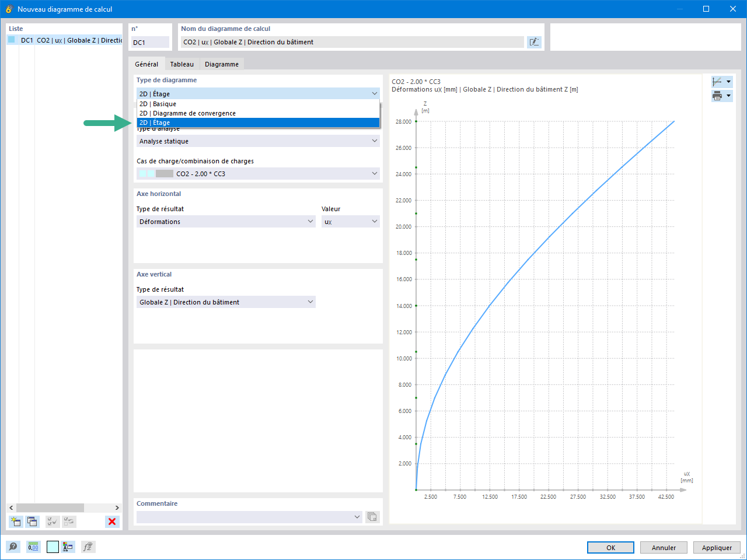Image resolution: width=747 pixels, height=560 pixels.
Task: Click the copy diagram icon under the list
Action: (x=32, y=521)
